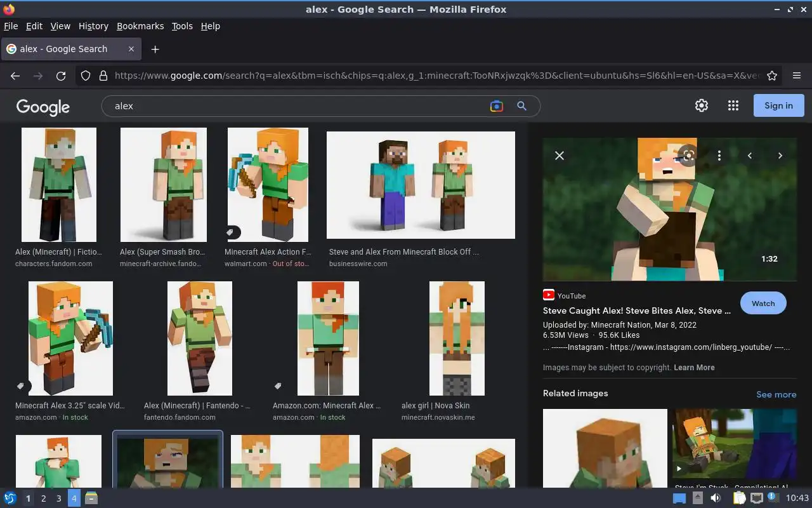Open 'Steve Caught Alex!' video title link
Viewport: 812px width, 508px height.
point(637,311)
